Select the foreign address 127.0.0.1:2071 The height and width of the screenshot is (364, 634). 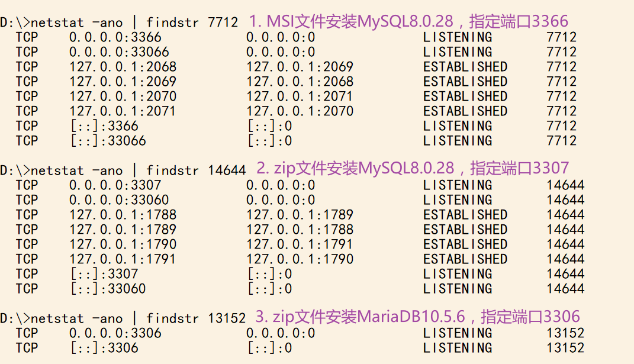coord(300,96)
